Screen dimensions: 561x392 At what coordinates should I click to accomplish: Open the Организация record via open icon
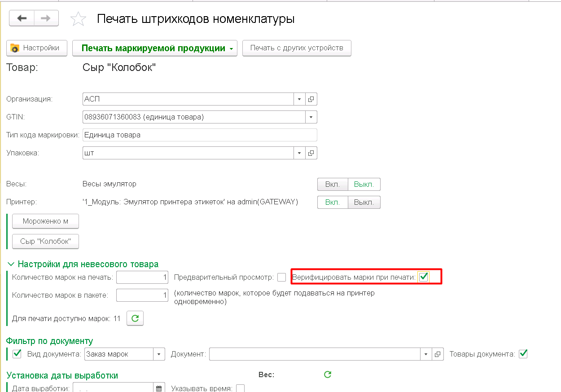click(311, 99)
